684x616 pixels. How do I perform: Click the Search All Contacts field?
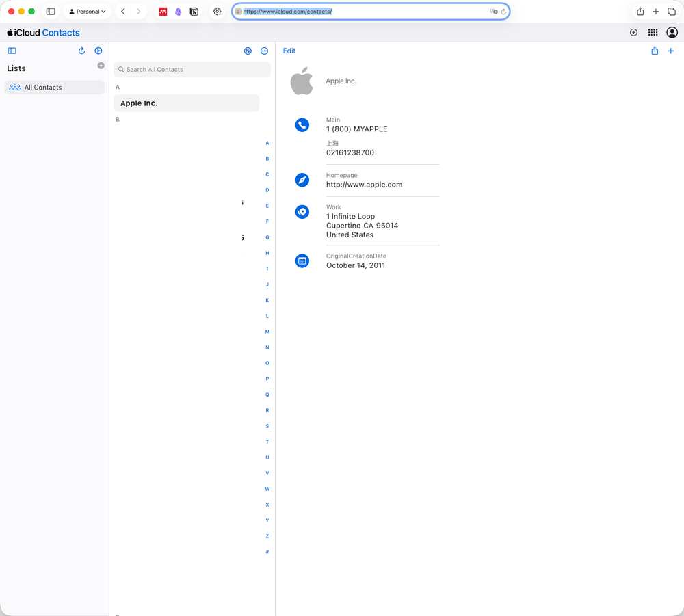(192, 69)
